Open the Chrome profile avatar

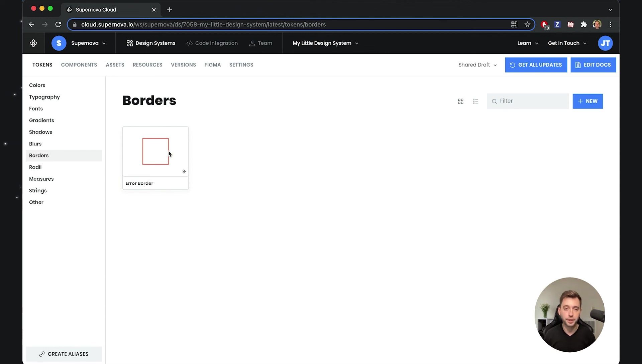[597, 24]
